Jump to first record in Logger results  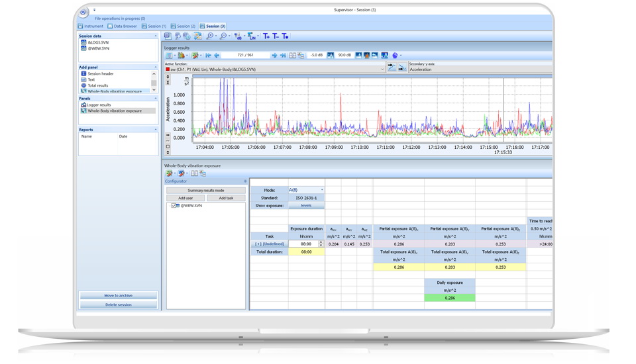(x=208, y=56)
